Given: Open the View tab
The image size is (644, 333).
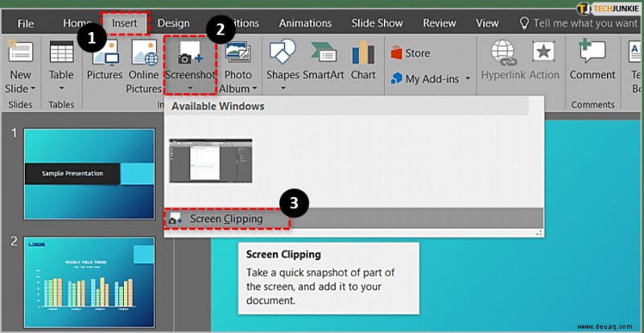Looking at the screenshot, I should [487, 23].
